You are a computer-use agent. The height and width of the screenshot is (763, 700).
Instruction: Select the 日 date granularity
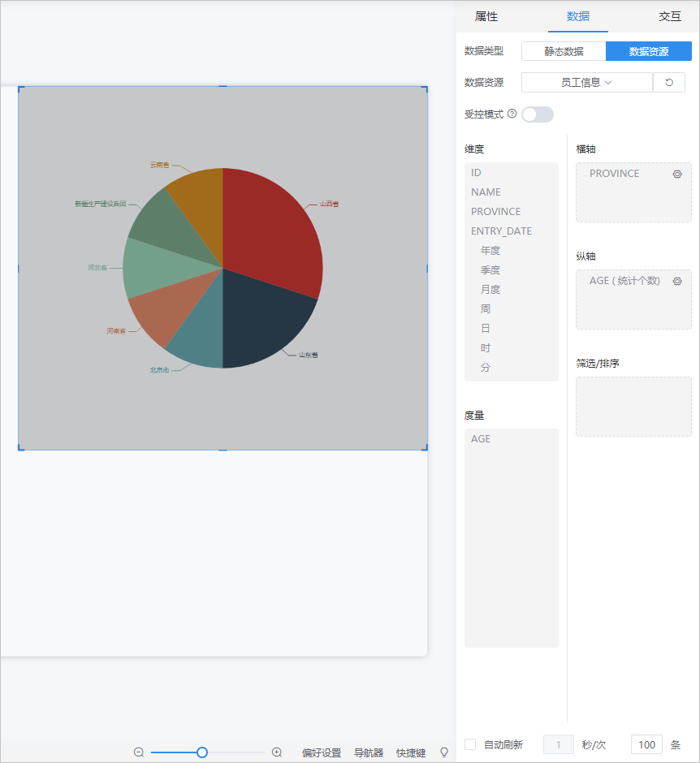pyautogui.click(x=486, y=328)
